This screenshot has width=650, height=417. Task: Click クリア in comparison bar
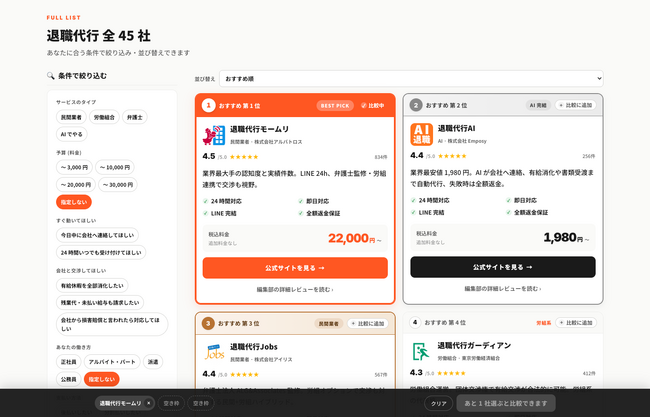click(439, 403)
